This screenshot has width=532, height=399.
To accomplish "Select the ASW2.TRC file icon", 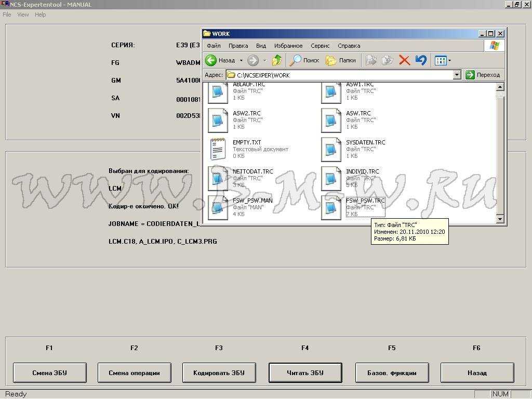I will tap(218, 121).
